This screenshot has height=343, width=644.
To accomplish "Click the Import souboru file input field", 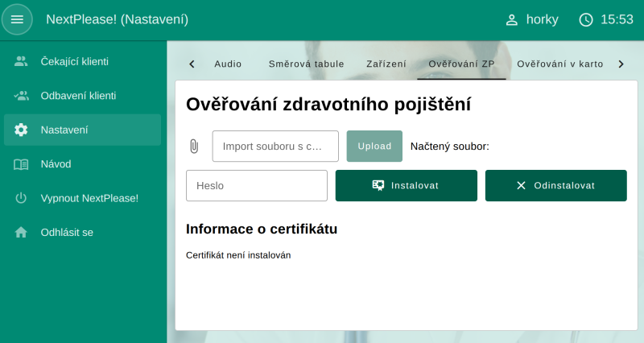I will [275, 147].
